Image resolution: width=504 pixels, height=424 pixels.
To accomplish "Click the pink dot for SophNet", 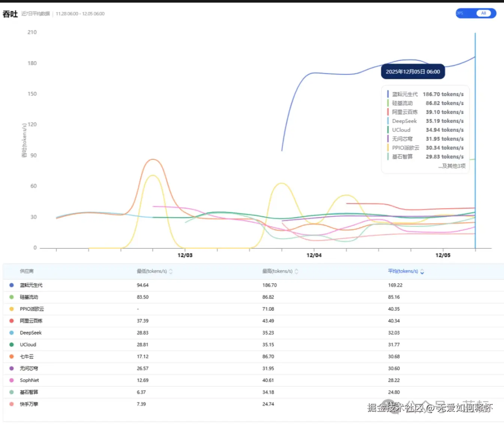I will click(x=12, y=380).
